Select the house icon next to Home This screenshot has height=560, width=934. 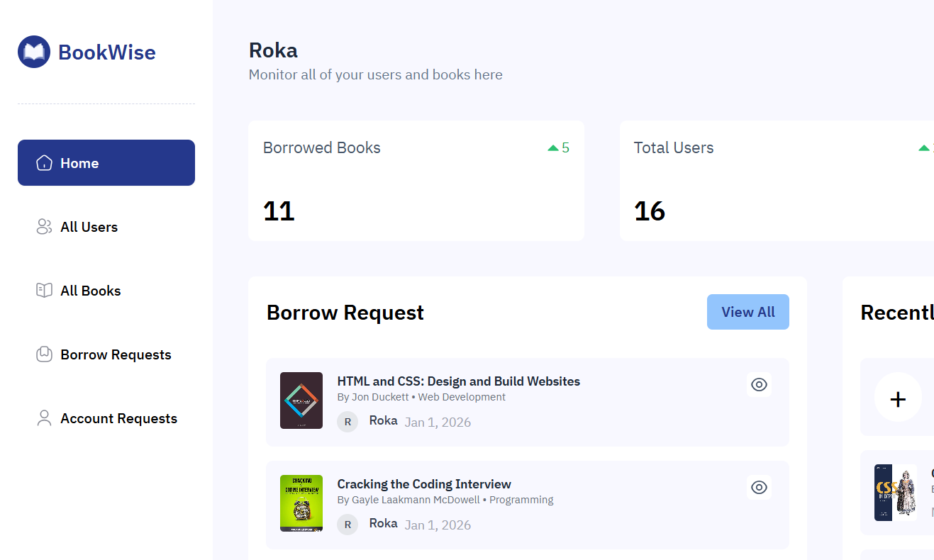click(43, 162)
